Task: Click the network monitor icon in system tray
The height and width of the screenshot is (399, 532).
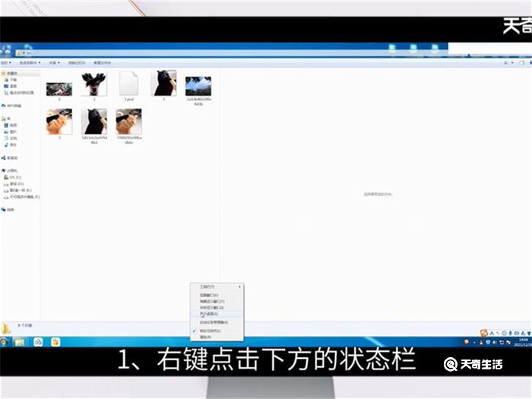Action: coord(502,343)
